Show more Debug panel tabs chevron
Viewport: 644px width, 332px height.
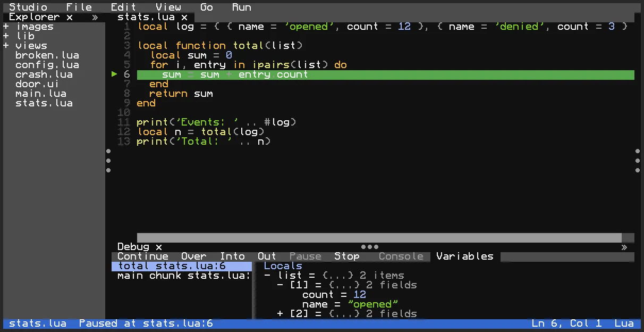624,247
